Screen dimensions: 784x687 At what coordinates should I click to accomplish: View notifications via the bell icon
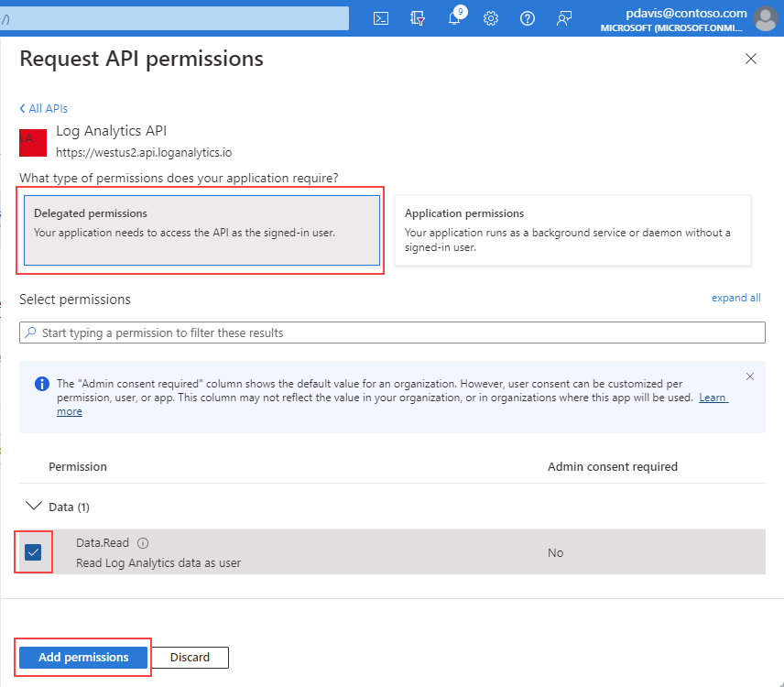[x=454, y=18]
